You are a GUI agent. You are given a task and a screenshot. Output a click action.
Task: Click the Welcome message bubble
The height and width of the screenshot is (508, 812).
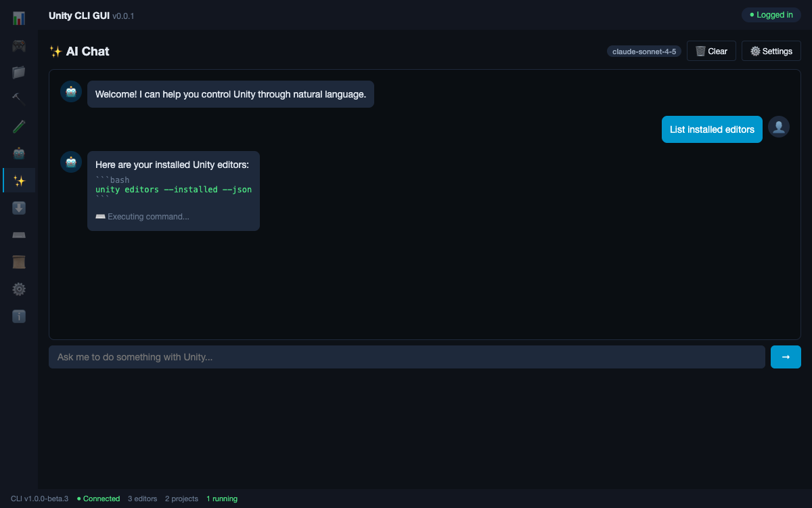pos(231,94)
